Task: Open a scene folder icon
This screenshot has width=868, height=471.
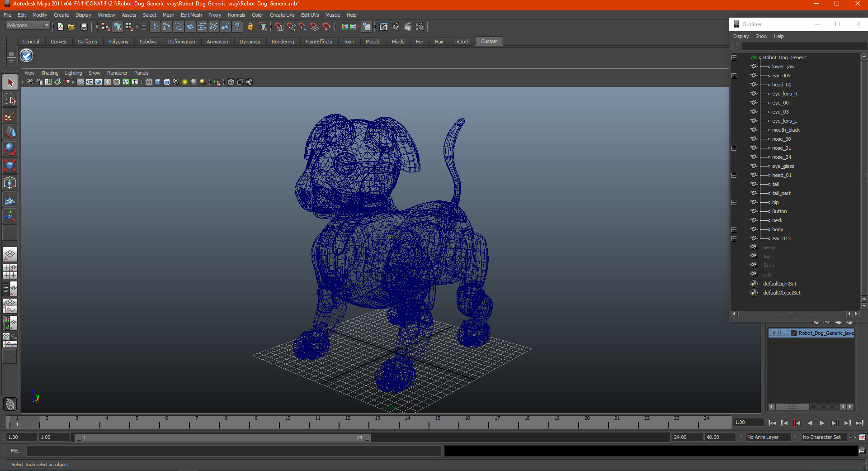Action: [71, 27]
